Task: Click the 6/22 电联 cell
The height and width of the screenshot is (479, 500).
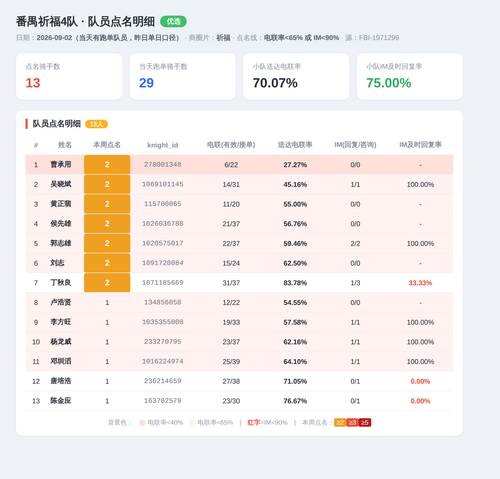Action: 231,165
